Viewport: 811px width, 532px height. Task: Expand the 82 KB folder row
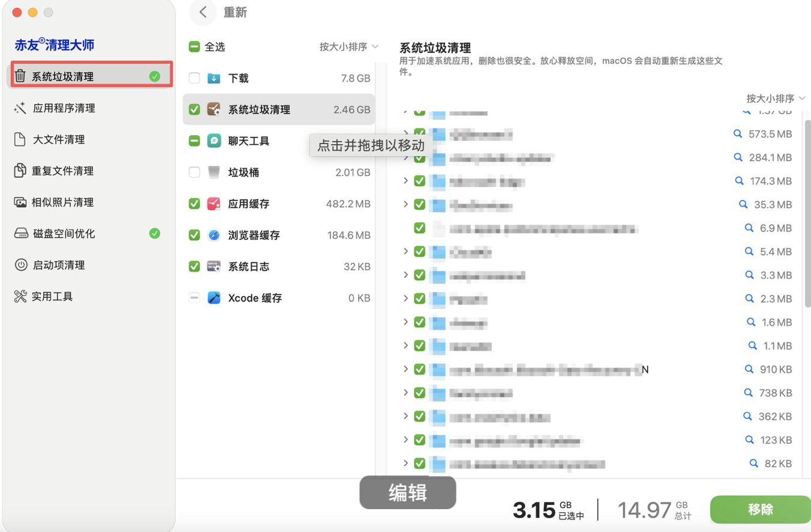coord(405,463)
